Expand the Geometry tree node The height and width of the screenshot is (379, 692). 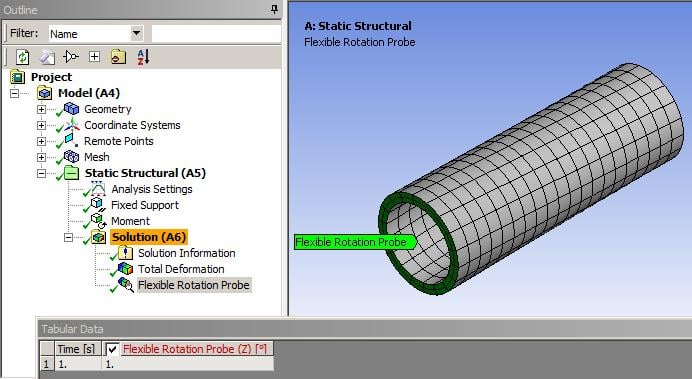(41, 109)
